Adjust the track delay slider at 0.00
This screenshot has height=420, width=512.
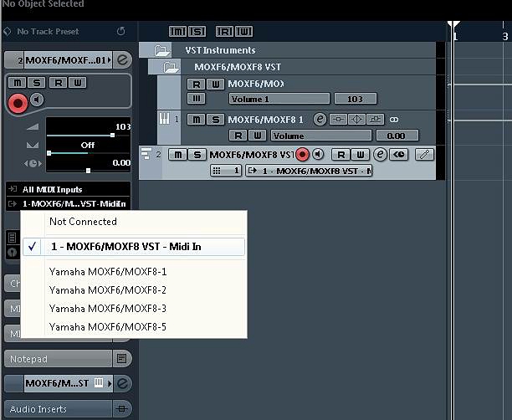[88, 171]
